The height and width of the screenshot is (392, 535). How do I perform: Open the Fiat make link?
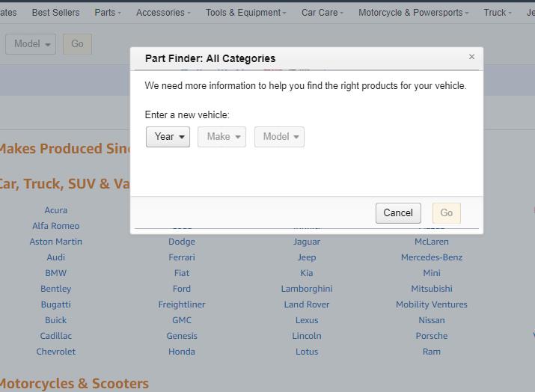(182, 273)
